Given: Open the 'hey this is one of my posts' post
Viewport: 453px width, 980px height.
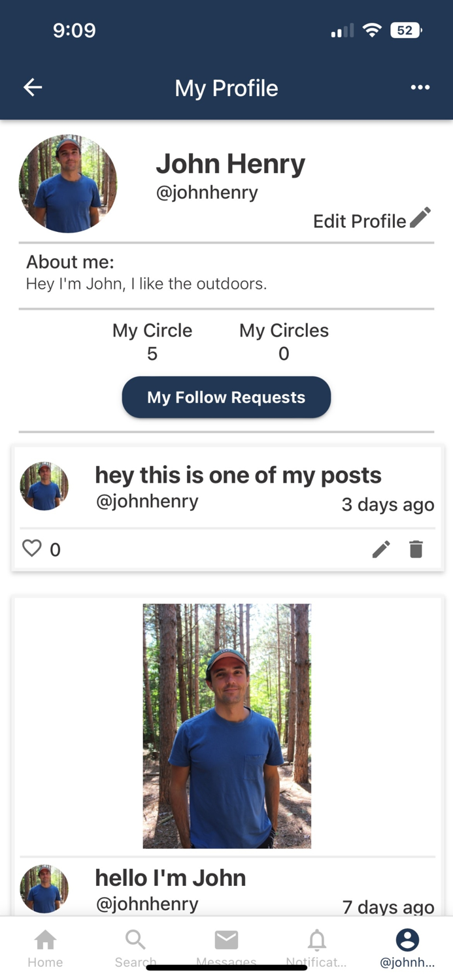Looking at the screenshot, I should coord(238,476).
